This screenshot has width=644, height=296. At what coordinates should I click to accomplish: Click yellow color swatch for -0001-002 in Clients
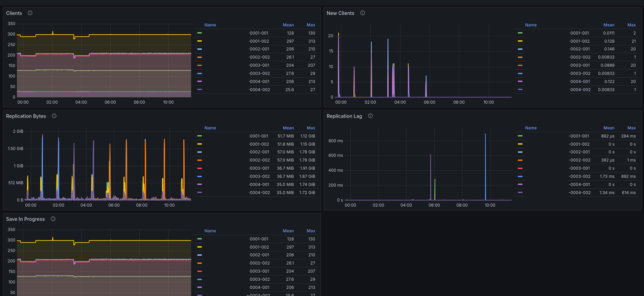click(200, 41)
